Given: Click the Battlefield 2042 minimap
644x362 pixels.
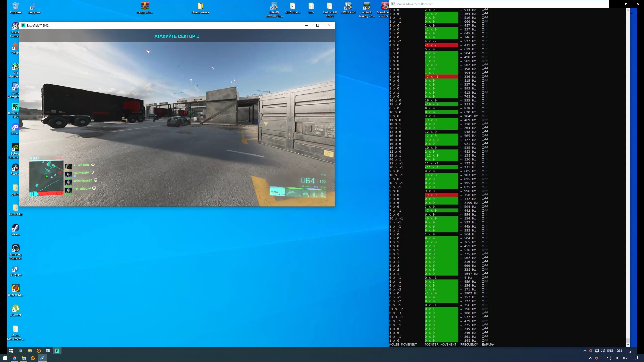Looking at the screenshot, I should 46,176.
